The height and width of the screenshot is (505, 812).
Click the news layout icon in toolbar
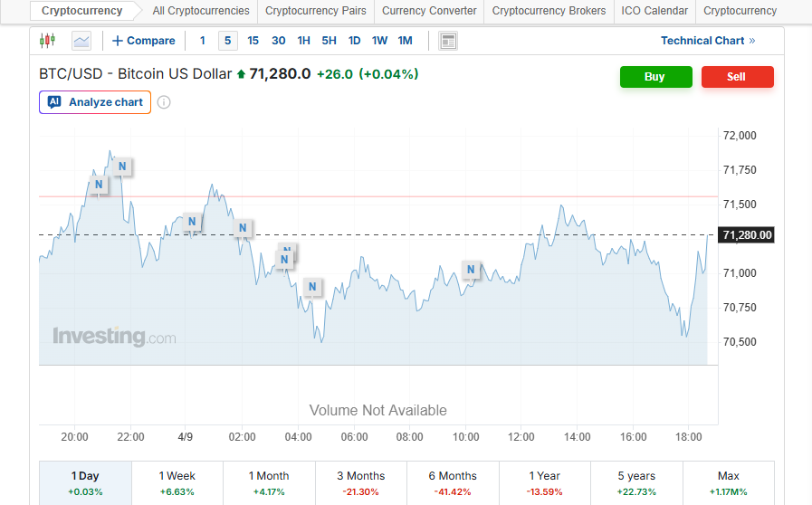point(447,41)
